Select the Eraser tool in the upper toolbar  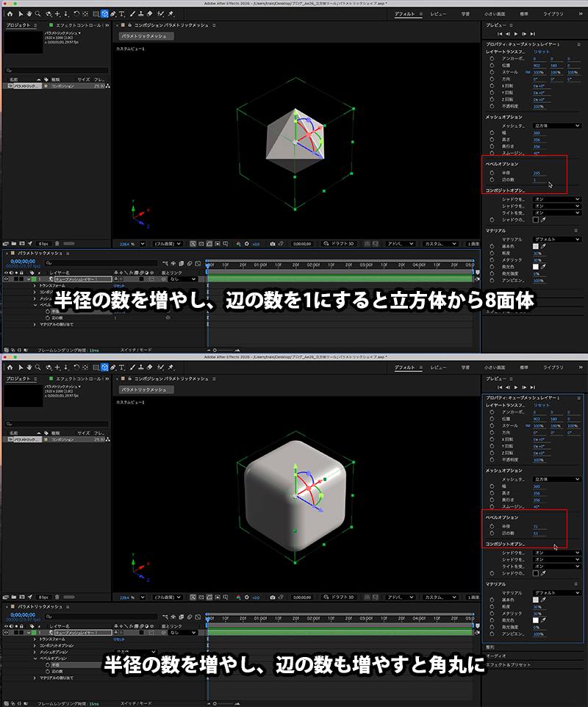coord(149,13)
